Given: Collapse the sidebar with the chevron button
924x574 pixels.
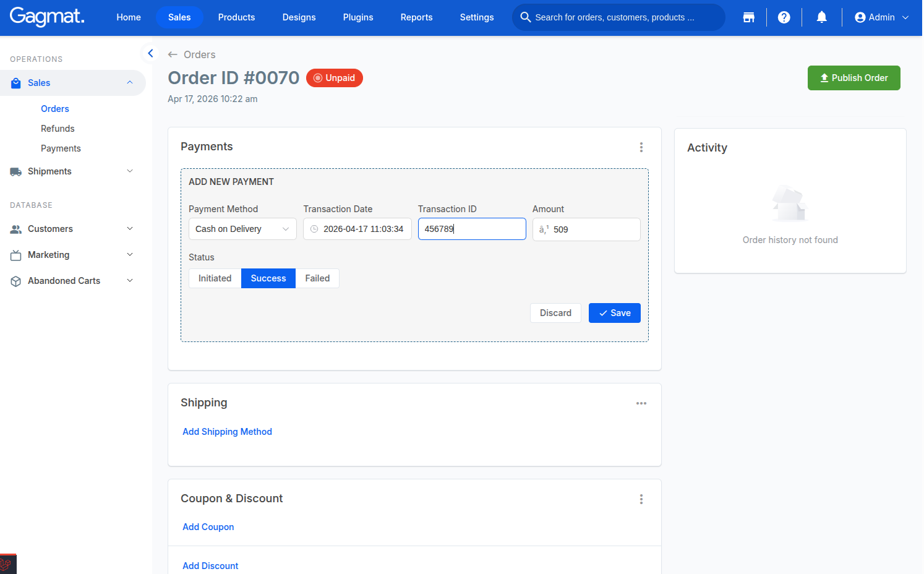Looking at the screenshot, I should tap(150, 53).
